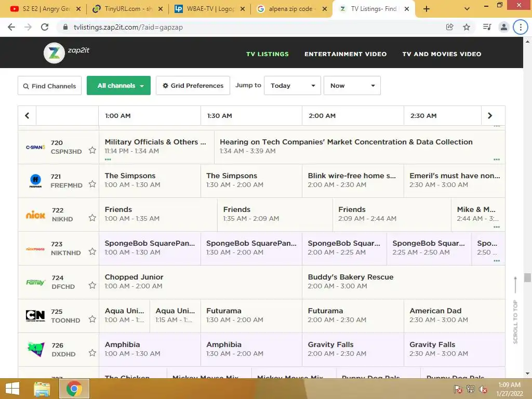Click C-SPAN3 channel logo
The width and height of the screenshot is (532, 399).
point(35,147)
